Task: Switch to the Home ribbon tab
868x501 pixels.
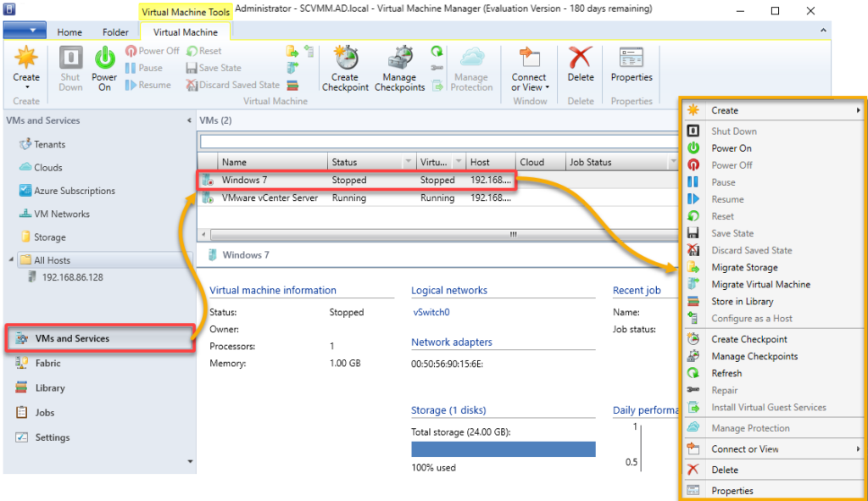Action: click(70, 30)
